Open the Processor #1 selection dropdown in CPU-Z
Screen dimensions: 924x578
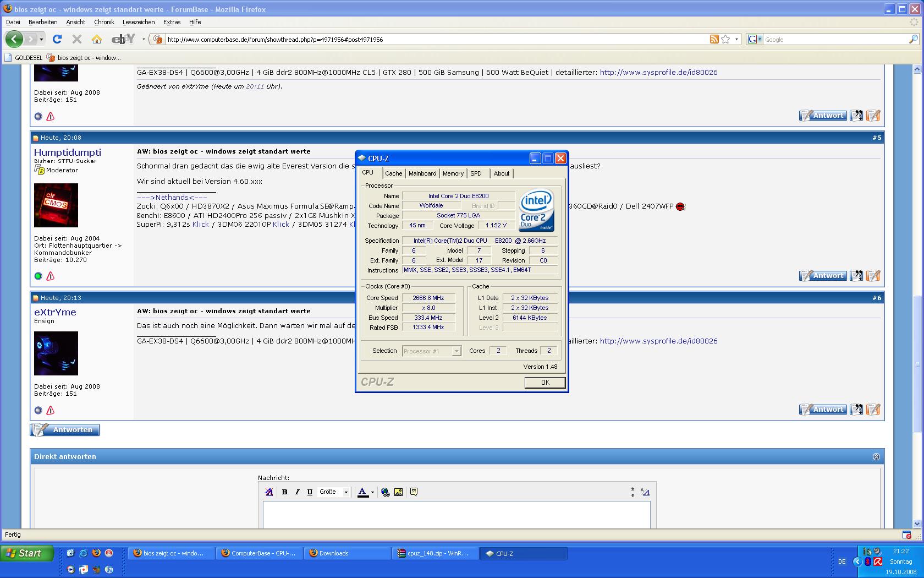pos(431,351)
